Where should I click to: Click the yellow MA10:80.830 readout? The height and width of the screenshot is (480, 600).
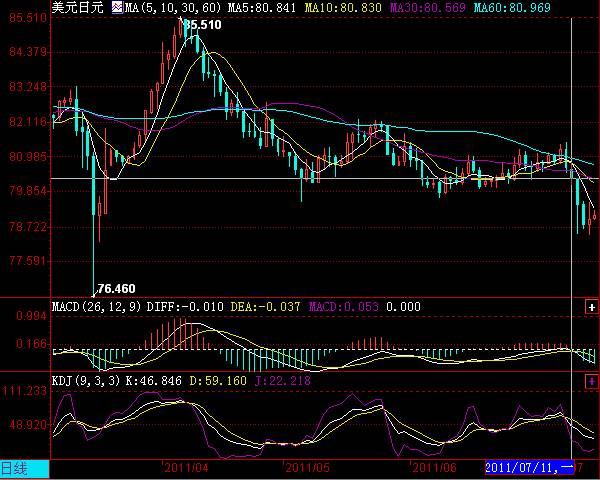(343, 7)
